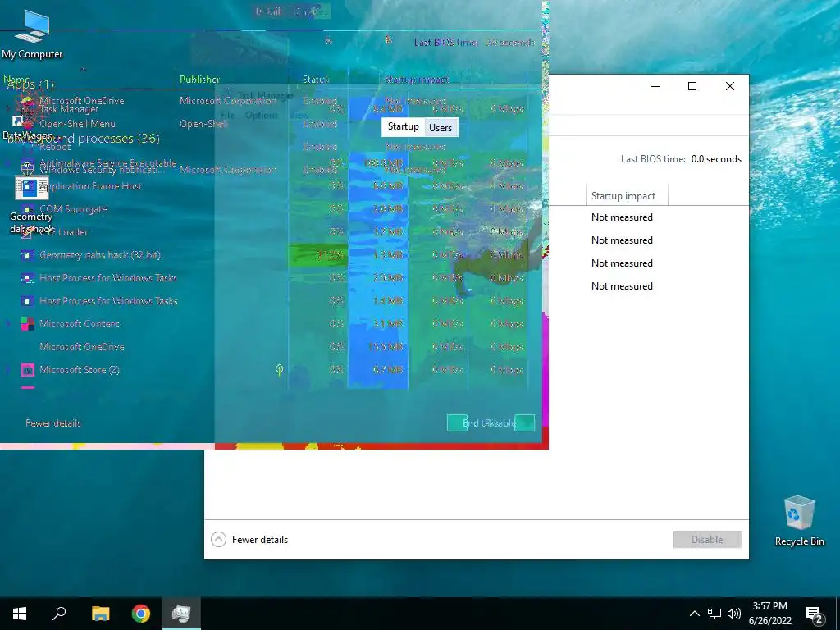
Task: Expand the Microsoft Store (2) process group
Action: coord(8,370)
